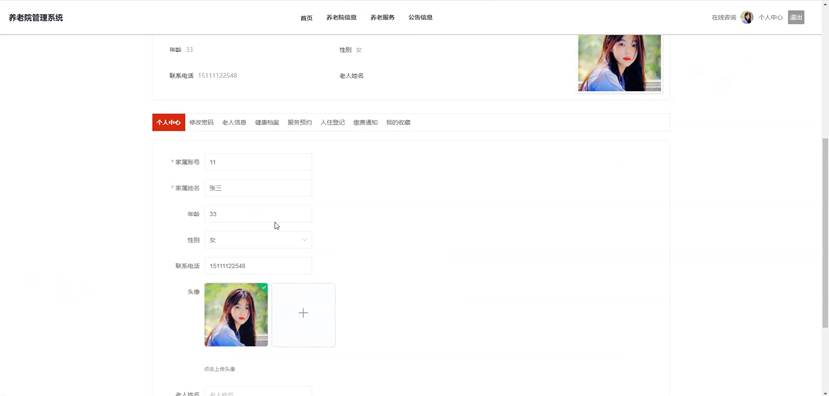Open the 养老服务 menu item
829x396 pixels.
click(x=382, y=17)
